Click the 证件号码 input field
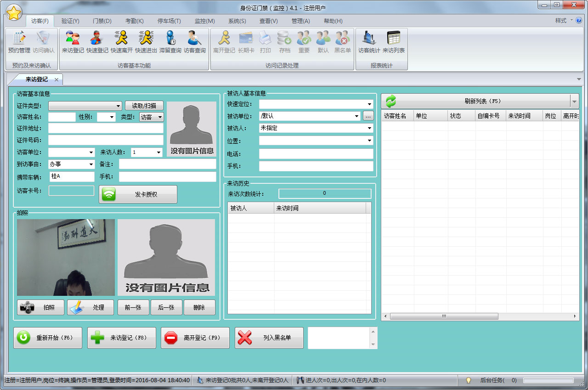Viewport: 588px width, 390px height. click(x=106, y=140)
